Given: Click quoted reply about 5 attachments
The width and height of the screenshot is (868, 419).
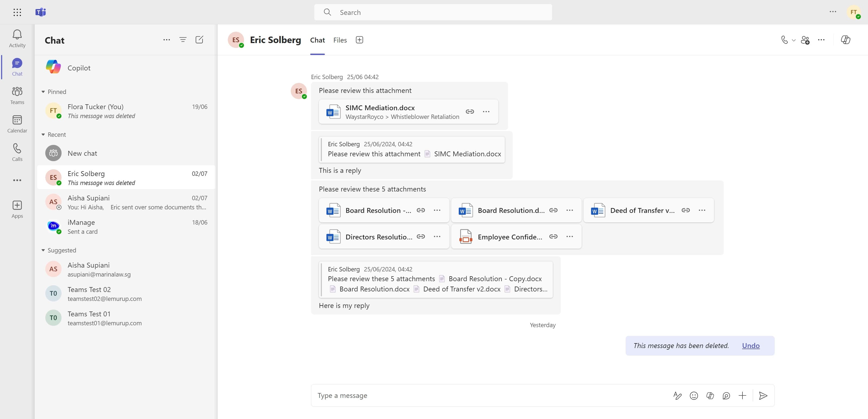Looking at the screenshot, I should point(436,279).
